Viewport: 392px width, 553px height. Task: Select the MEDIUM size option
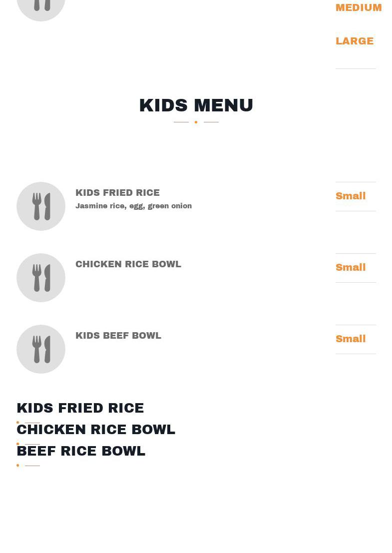pyautogui.click(x=359, y=7)
